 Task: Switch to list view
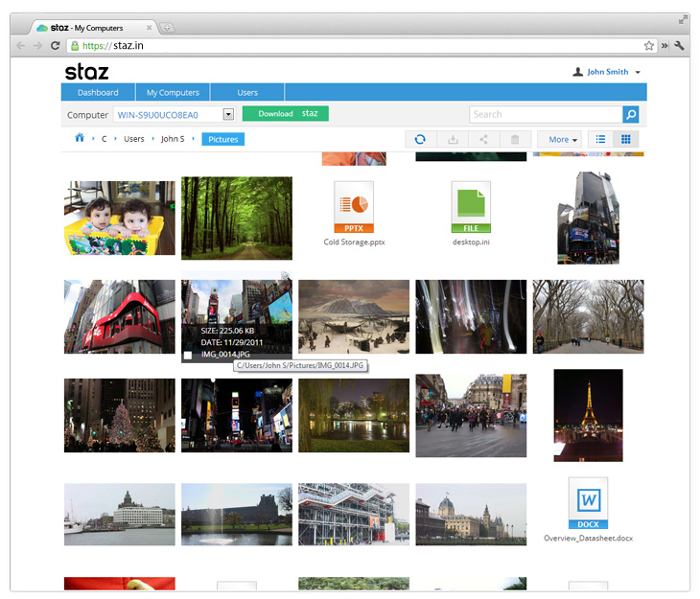pos(600,140)
